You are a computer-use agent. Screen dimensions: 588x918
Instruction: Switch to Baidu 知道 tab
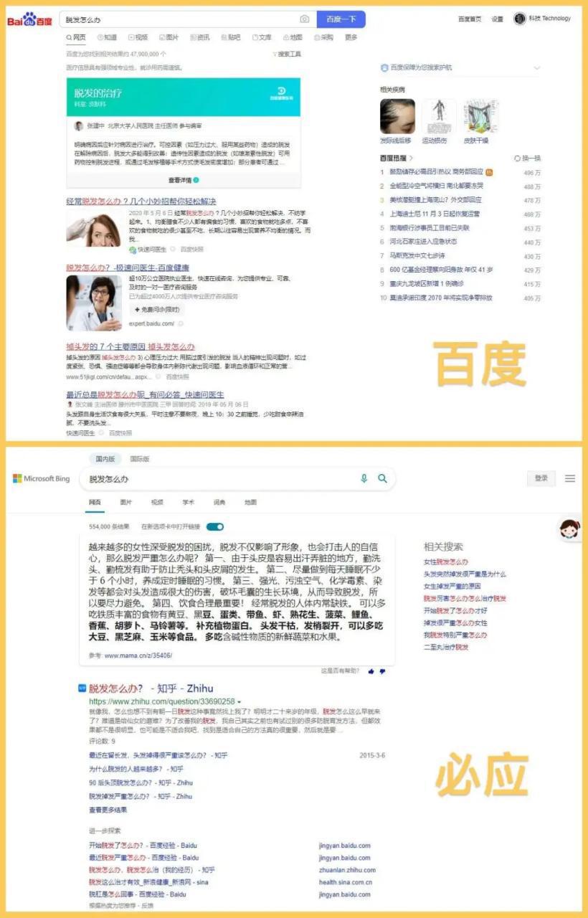(x=106, y=37)
